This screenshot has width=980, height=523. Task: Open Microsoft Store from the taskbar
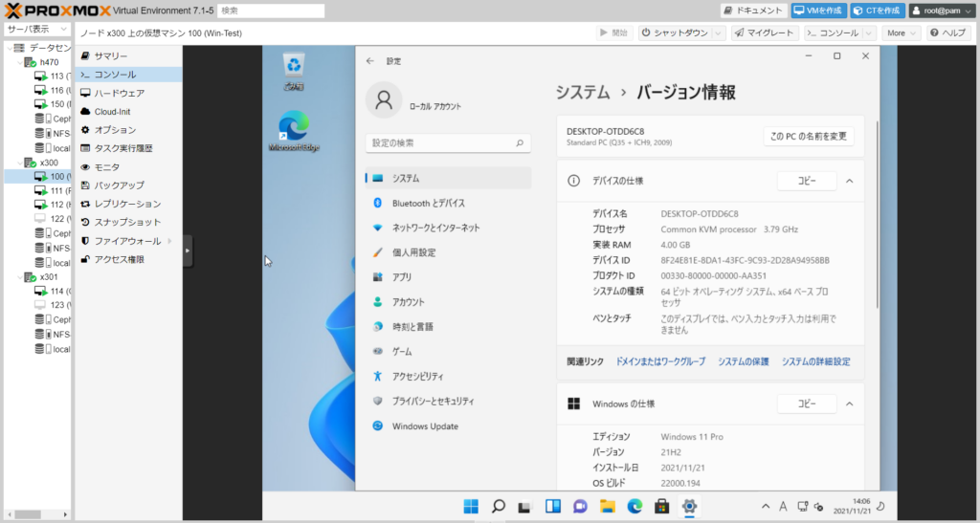661,507
